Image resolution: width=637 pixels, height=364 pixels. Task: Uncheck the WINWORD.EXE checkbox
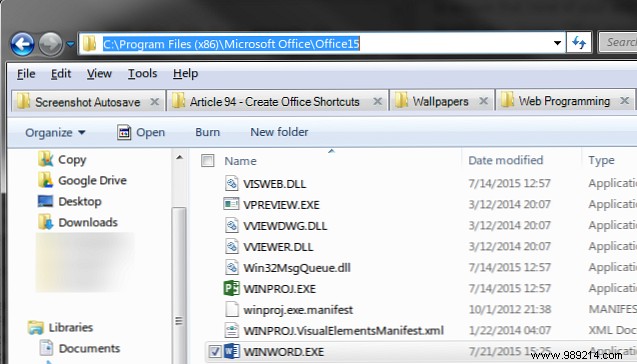click(214, 351)
